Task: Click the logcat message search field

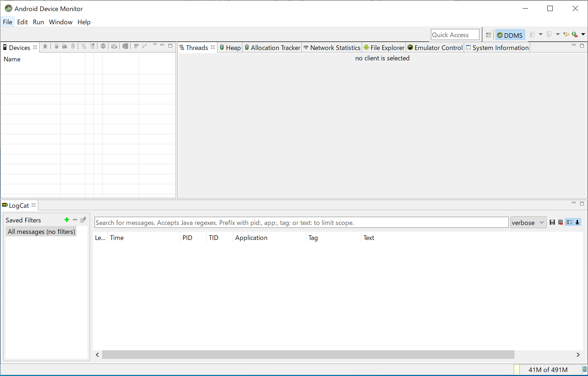Action: tap(301, 222)
